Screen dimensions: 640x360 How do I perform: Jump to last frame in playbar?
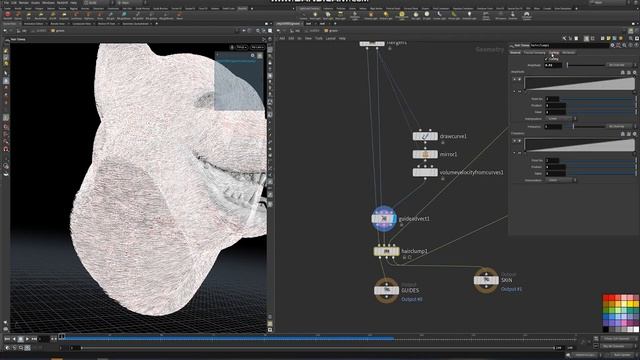tap(34, 339)
